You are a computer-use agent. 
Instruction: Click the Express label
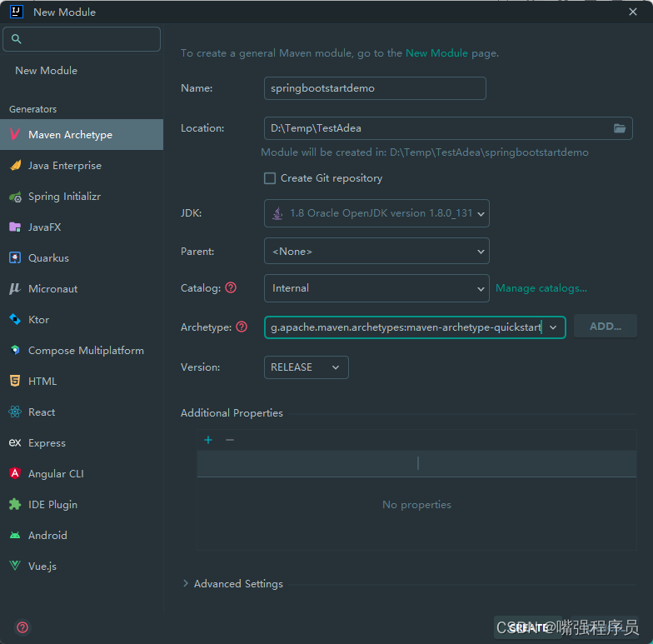pos(47,443)
